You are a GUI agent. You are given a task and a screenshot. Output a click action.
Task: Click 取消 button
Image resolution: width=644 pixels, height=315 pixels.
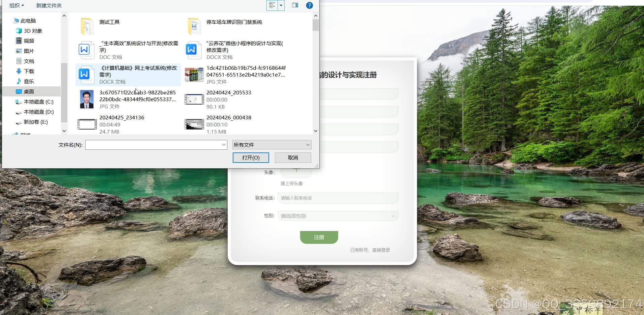tap(293, 157)
